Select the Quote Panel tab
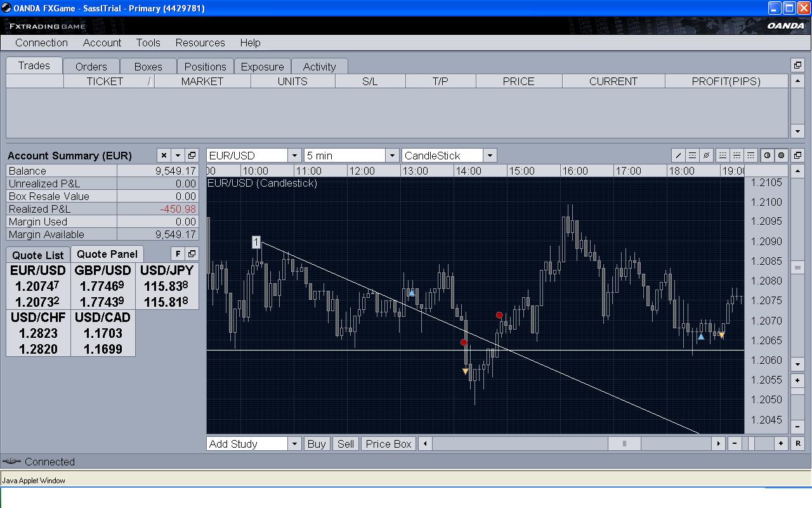This screenshot has width=812, height=508. point(107,253)
